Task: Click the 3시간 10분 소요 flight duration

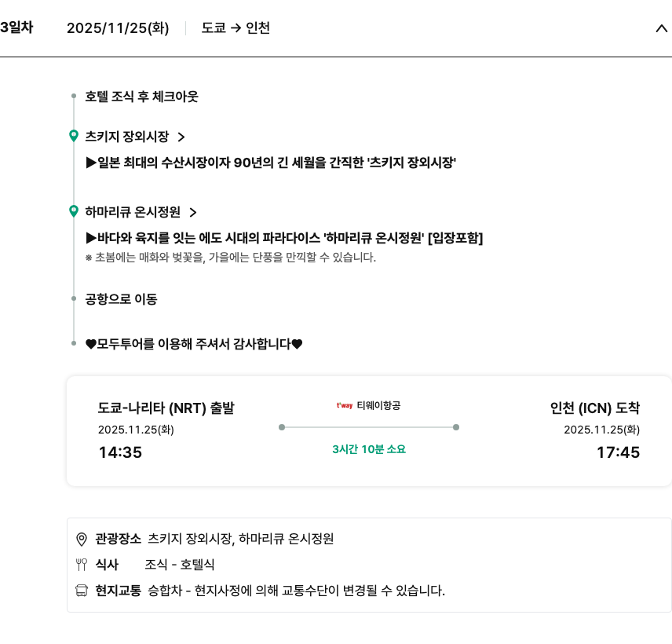Action: (x=369, y=449)
